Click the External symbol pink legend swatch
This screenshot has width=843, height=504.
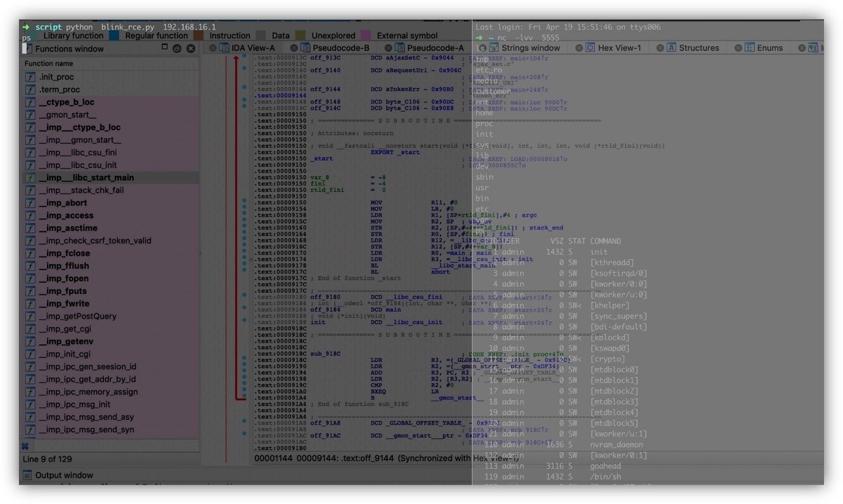click(366, 36)
